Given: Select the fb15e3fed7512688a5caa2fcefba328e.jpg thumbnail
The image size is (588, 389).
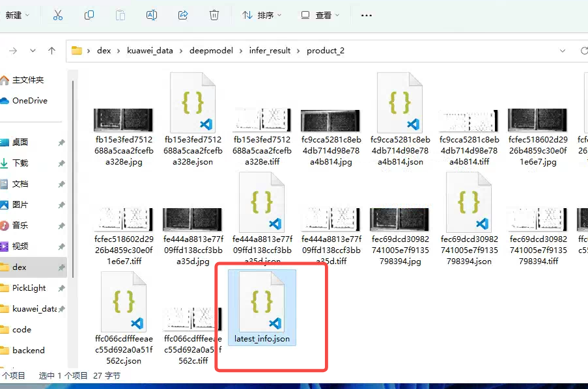Looking at the screenshot, I should tap(123, 120).
